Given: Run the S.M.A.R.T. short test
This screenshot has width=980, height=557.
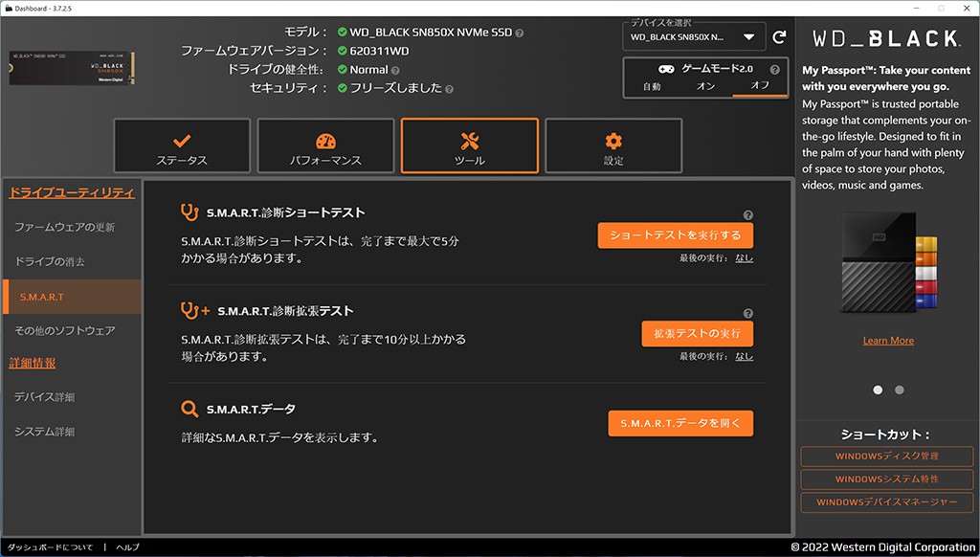Looking at the screenshot, I should [x=675, y=235].
